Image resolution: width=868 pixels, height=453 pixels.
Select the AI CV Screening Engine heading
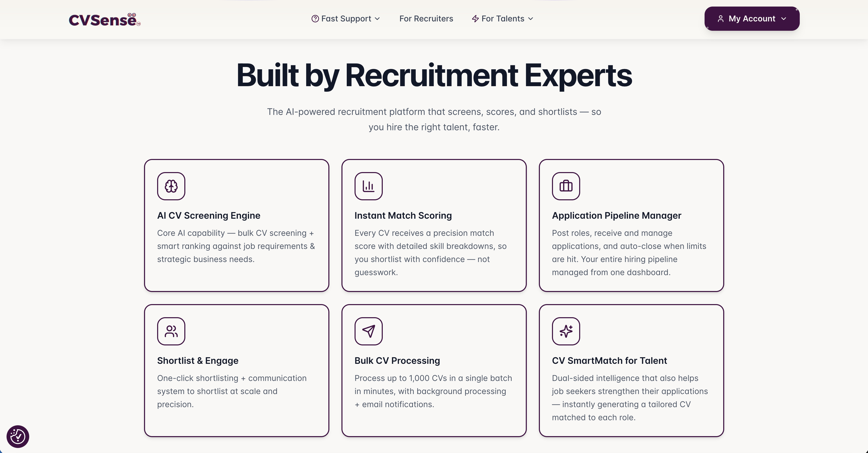(209, 215)
